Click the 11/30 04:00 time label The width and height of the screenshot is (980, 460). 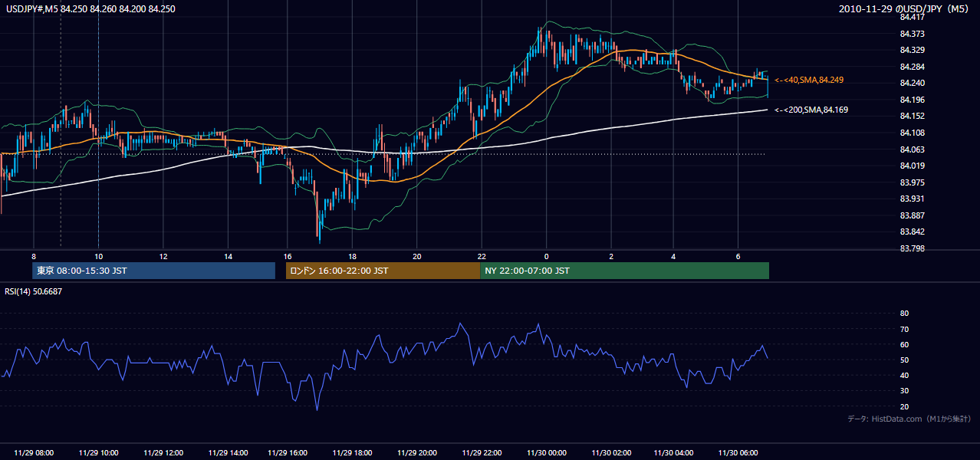coord(673,453)
